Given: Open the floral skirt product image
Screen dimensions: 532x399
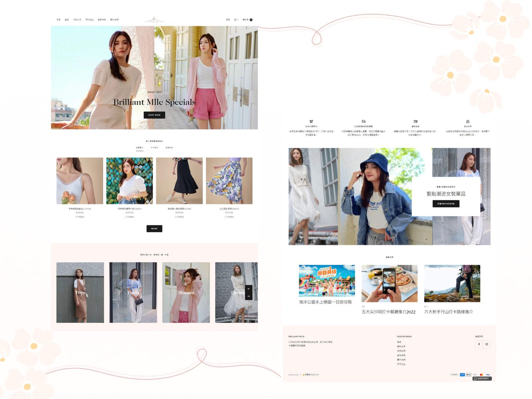Looking at the screenshot, I should 229,181.
